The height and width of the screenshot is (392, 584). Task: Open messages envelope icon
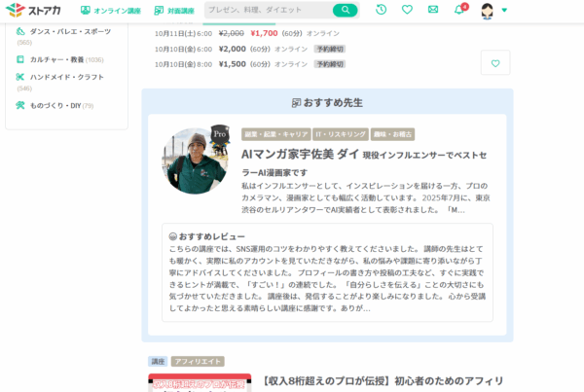433,10
